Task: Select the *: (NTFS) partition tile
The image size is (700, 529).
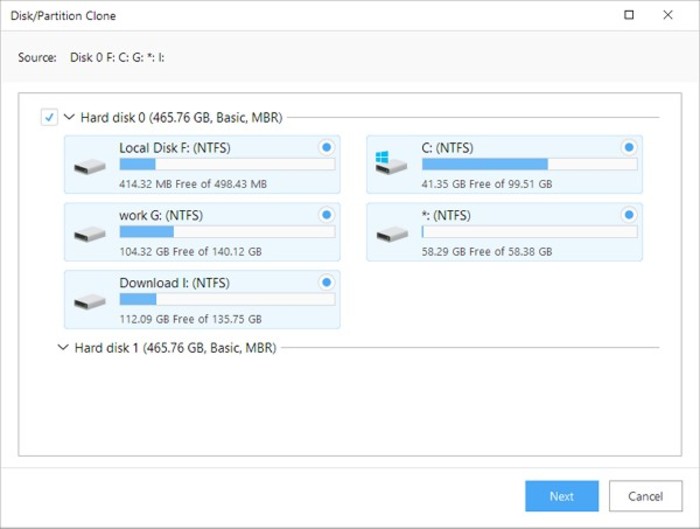Action: click(x=504, y=232)
